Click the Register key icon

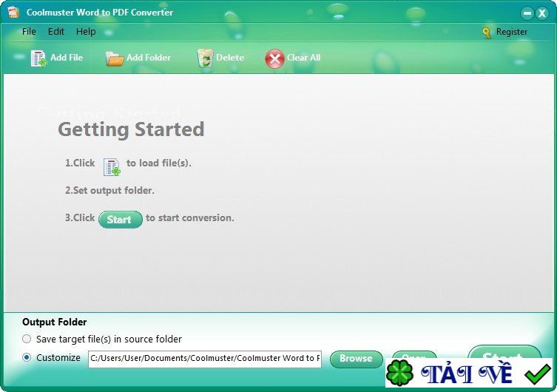pos(486,33)
